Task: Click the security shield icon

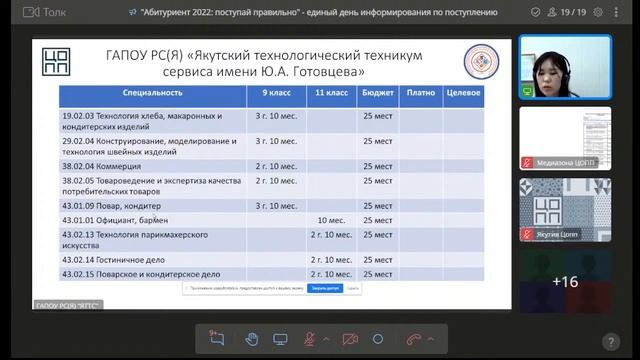Action: (x=536, y=12)
